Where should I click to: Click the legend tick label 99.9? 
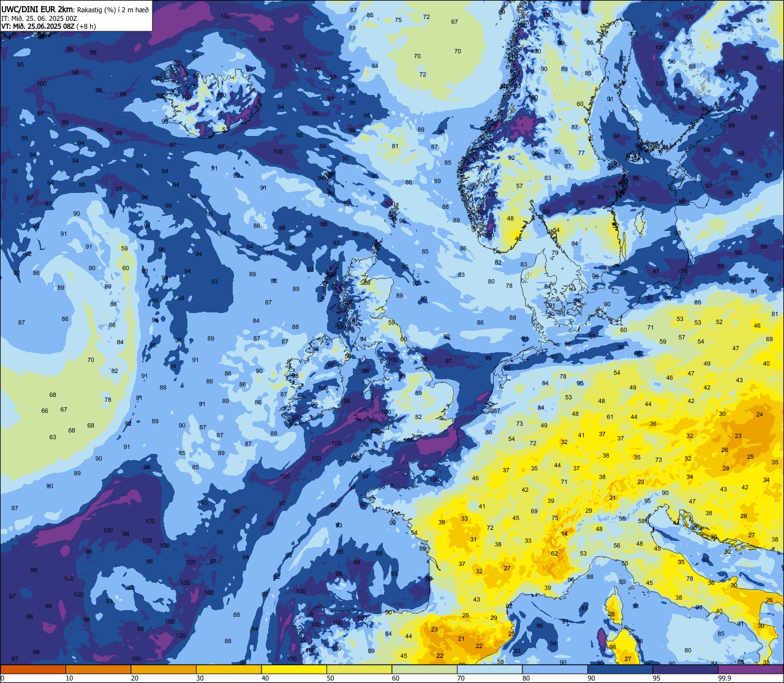(x=725, y=678)
